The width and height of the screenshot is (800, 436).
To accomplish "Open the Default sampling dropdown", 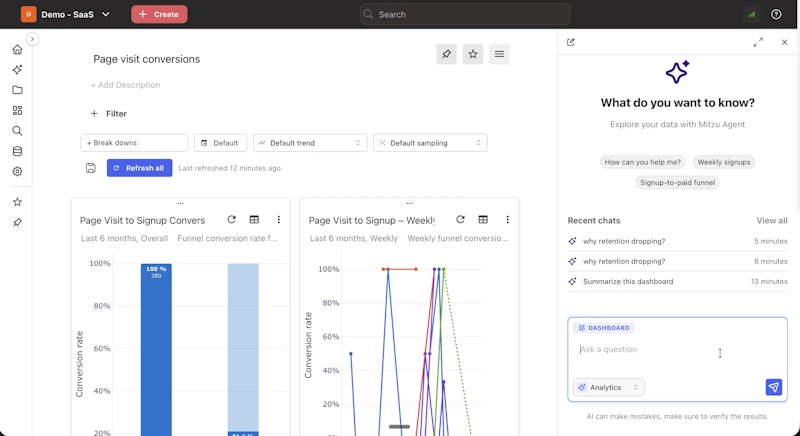I will coord(430,143).
